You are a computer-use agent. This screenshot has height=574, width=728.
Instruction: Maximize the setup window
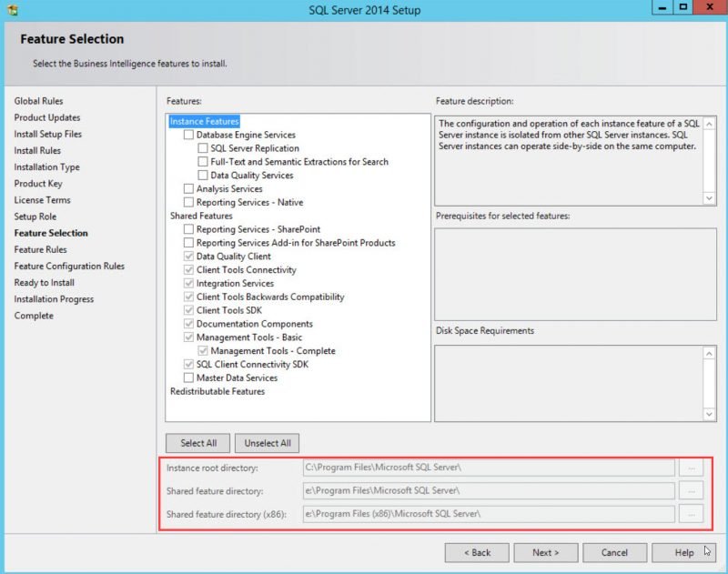pyautogui.click(x=683, y=7)
